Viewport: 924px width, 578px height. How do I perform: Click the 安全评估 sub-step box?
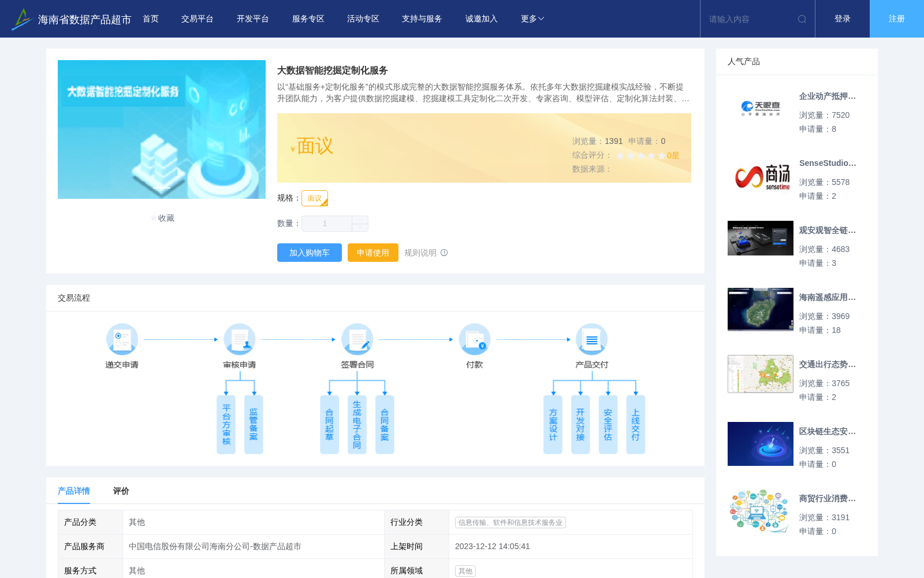coord(608,425)
